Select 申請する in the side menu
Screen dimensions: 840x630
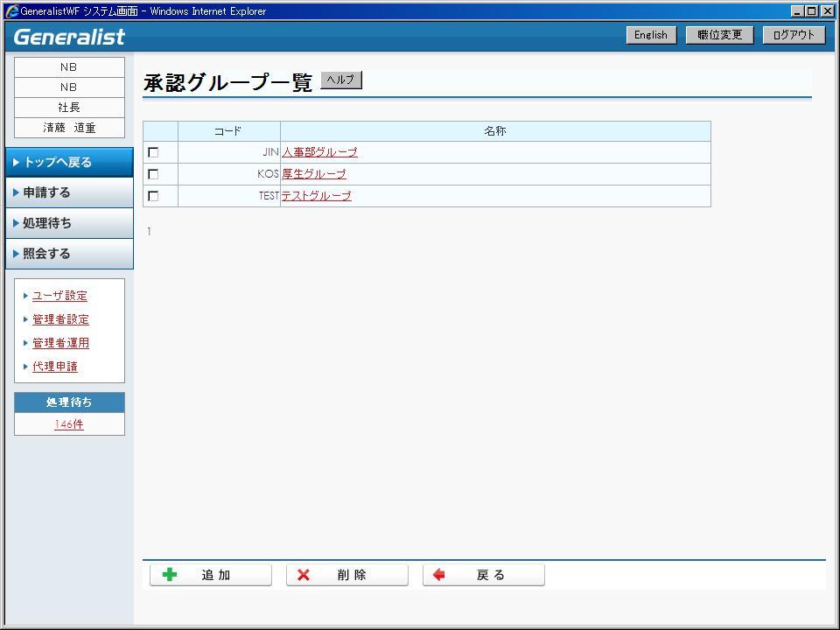(69, 192)
